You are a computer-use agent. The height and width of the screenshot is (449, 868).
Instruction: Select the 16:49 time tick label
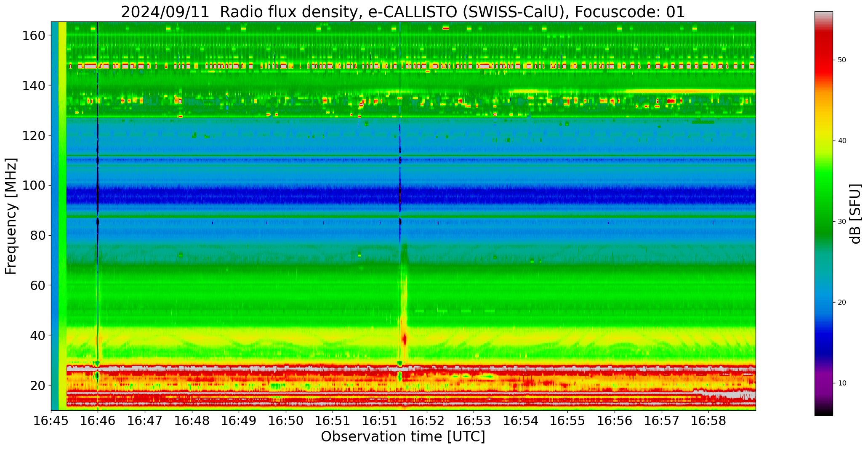pyautogui.click(x=239, y=420)
